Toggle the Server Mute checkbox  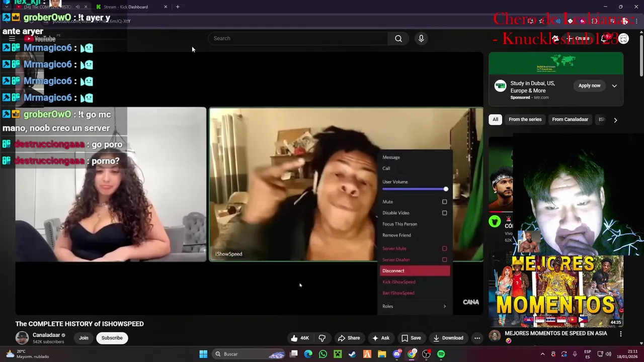tap(444, 248)
